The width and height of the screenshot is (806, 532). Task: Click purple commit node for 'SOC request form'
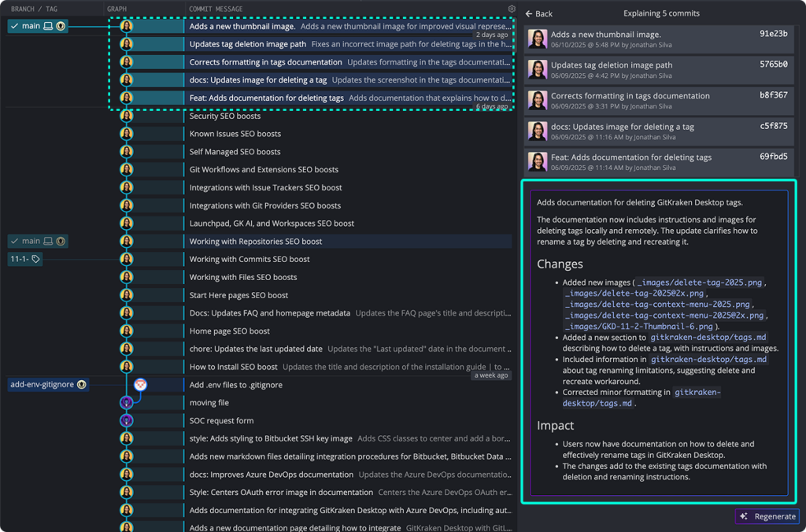pos(127,420)
